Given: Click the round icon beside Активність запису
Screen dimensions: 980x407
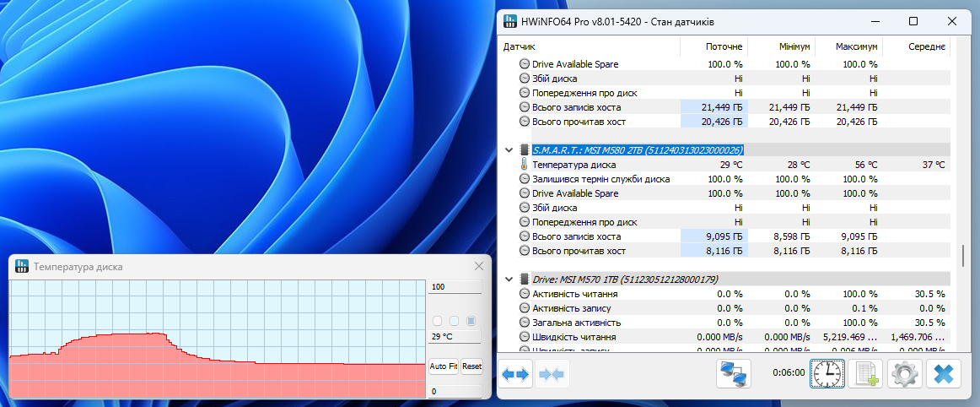Looking at the screenshot, I should (x=525, y=308).
